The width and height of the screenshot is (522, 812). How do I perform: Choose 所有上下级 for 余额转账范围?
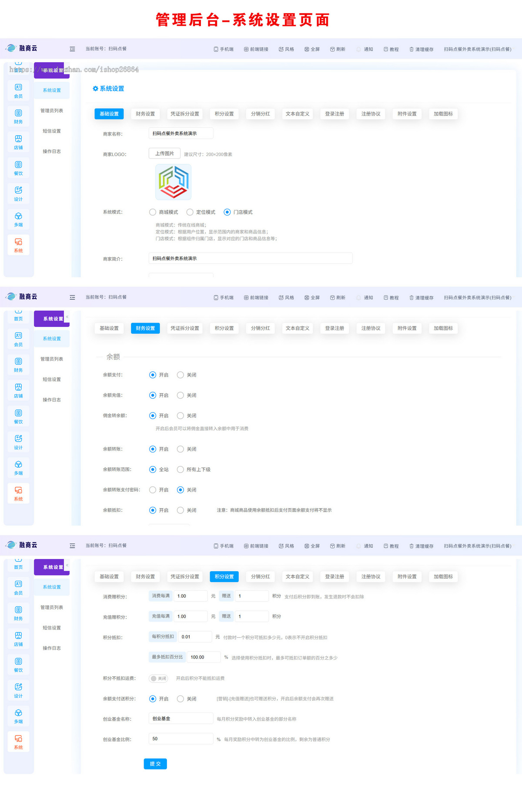[x=181, y=469]
